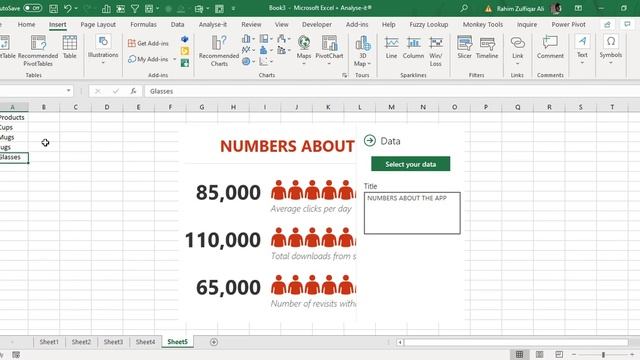Viewport: 640px width, 360px height.
Task: Click the search magnifier in title bar
Action: (464, 8)
